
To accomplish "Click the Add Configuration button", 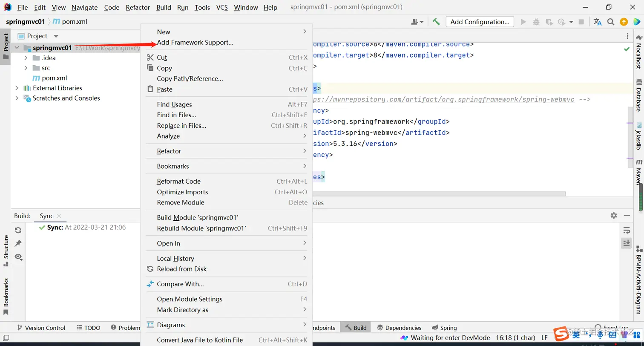I will tap(480, 22).
